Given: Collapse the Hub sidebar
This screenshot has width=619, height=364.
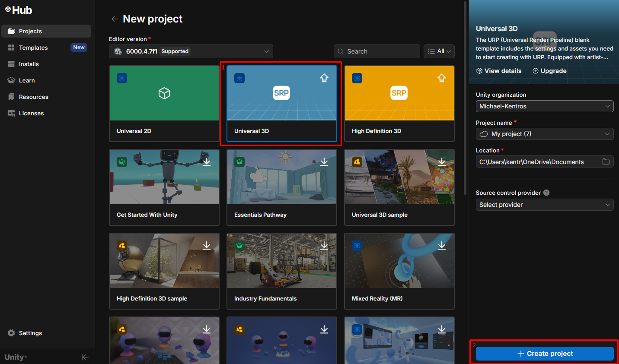Looking at the screenshot, I should 85,357.
